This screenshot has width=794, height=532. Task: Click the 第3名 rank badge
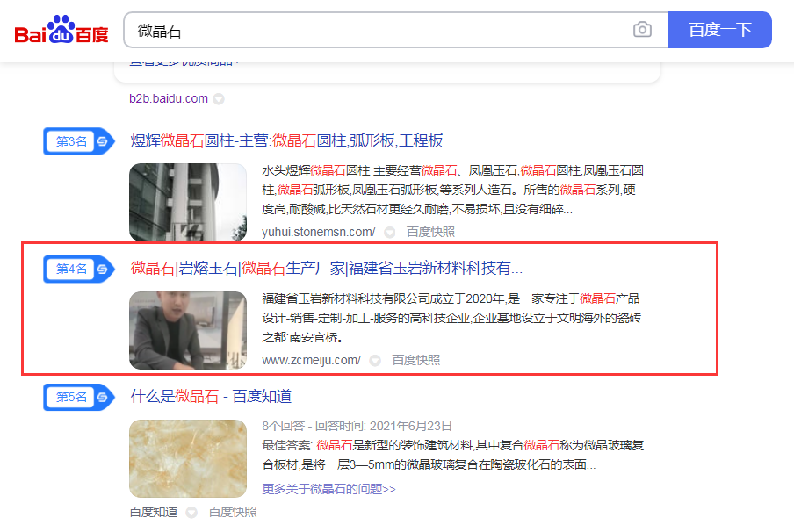(x=71, y=141)
